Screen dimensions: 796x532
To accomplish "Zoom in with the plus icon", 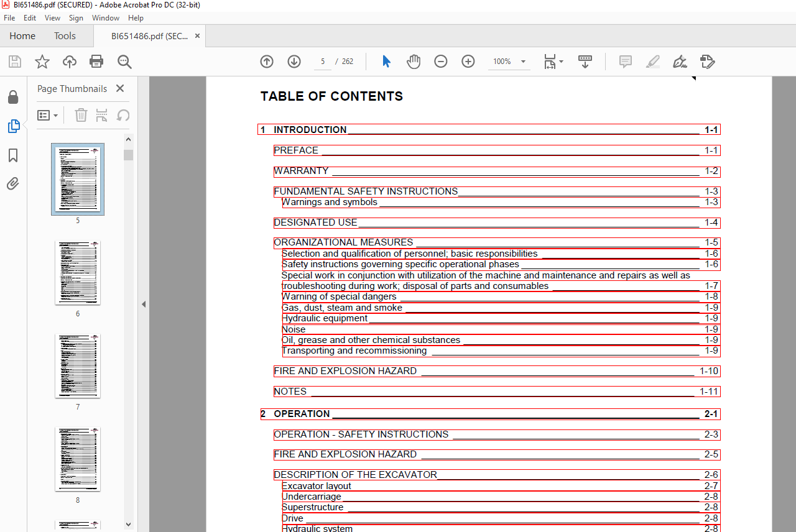I will [468, 62].
